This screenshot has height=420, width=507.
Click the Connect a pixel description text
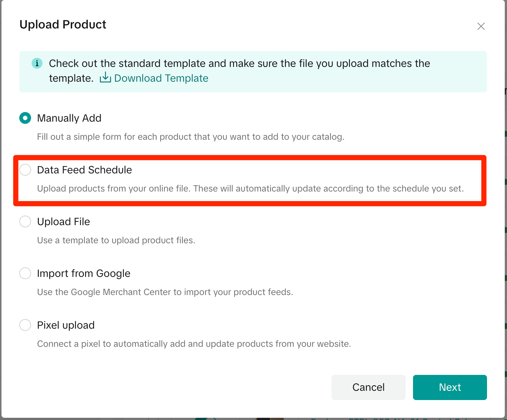[194, 344]
